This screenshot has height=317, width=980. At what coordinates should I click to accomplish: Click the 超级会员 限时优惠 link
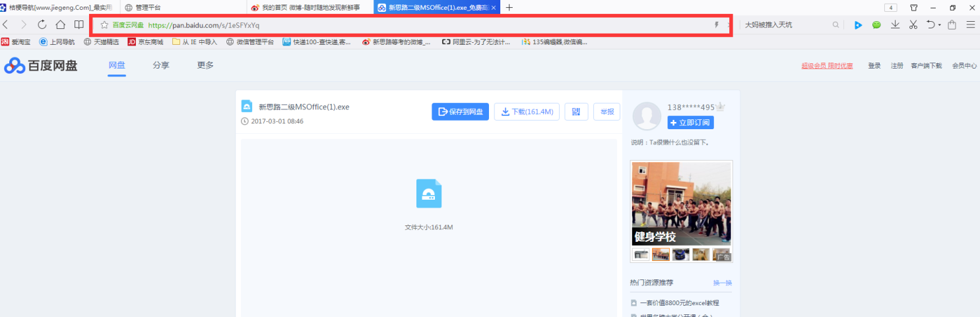pos(827,66)
